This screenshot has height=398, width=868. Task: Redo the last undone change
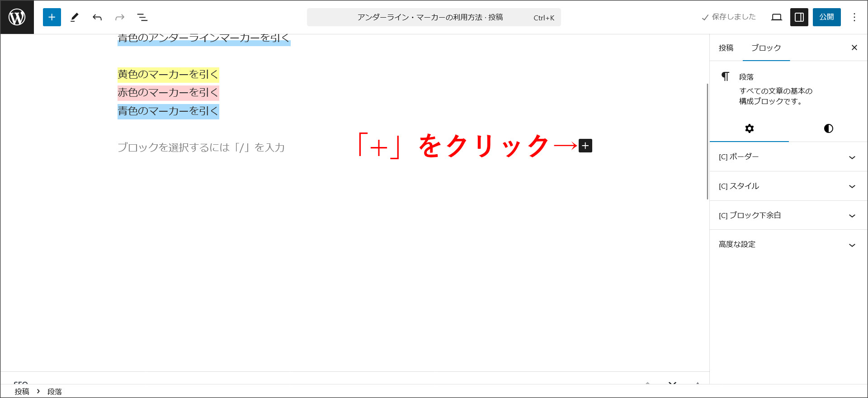pos(120,17)
